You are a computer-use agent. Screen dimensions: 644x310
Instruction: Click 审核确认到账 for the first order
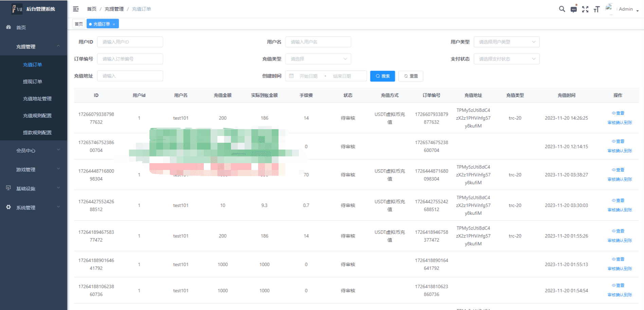[620, 123]
